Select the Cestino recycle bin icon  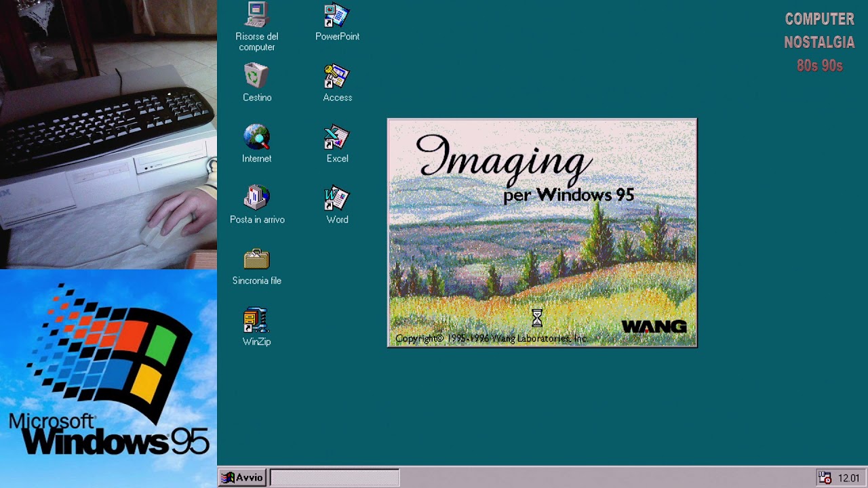tap(256, 77)
